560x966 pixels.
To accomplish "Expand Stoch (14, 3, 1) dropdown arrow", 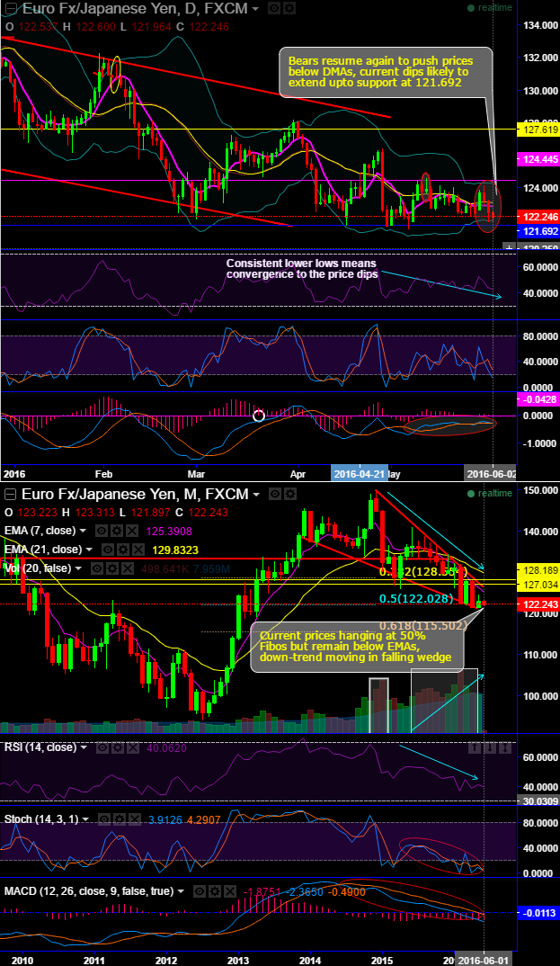I will [87, 820].
